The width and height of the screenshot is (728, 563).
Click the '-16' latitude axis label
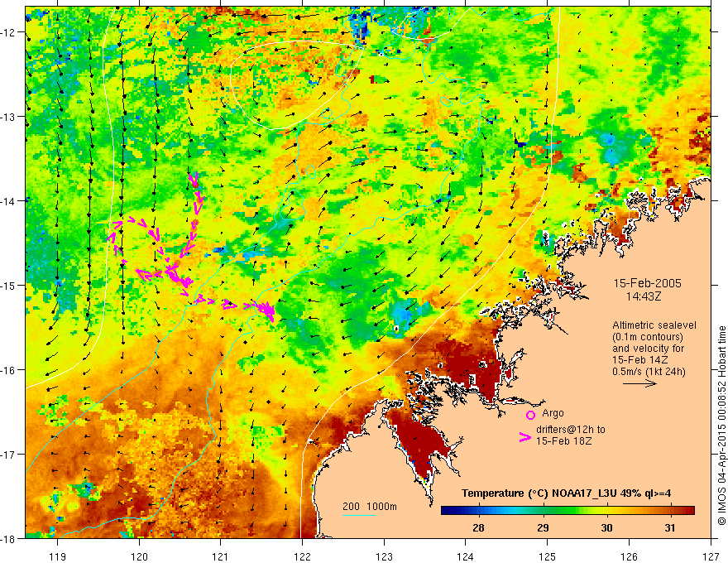(9, 370)
